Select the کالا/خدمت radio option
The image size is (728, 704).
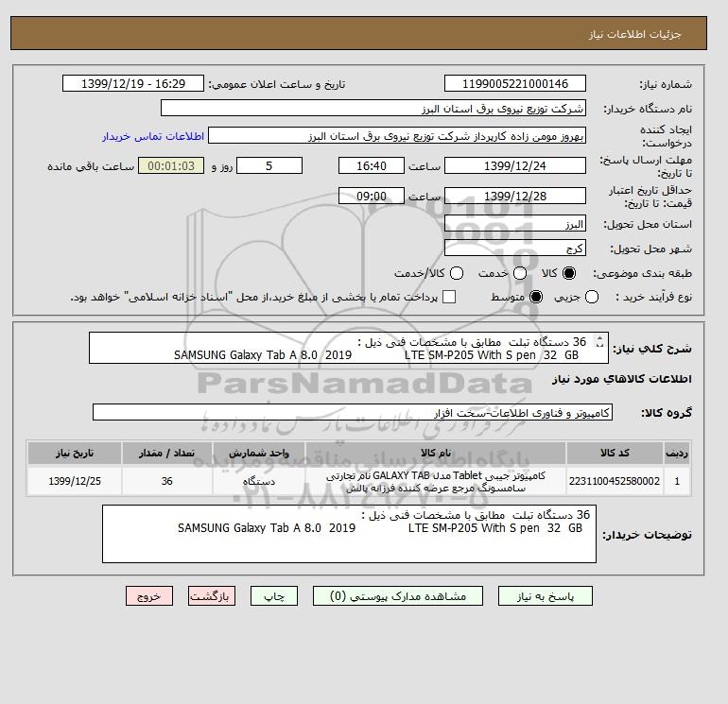[x=457, y=273]
